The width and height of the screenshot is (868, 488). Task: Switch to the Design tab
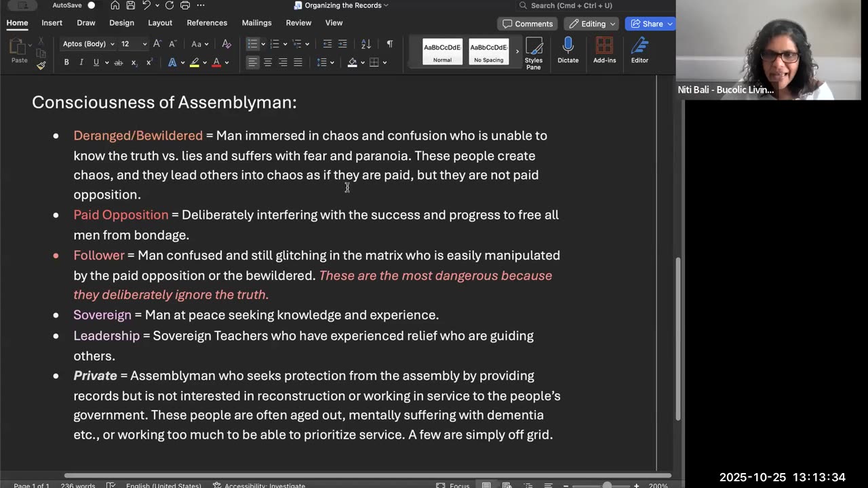coord(121,23)
